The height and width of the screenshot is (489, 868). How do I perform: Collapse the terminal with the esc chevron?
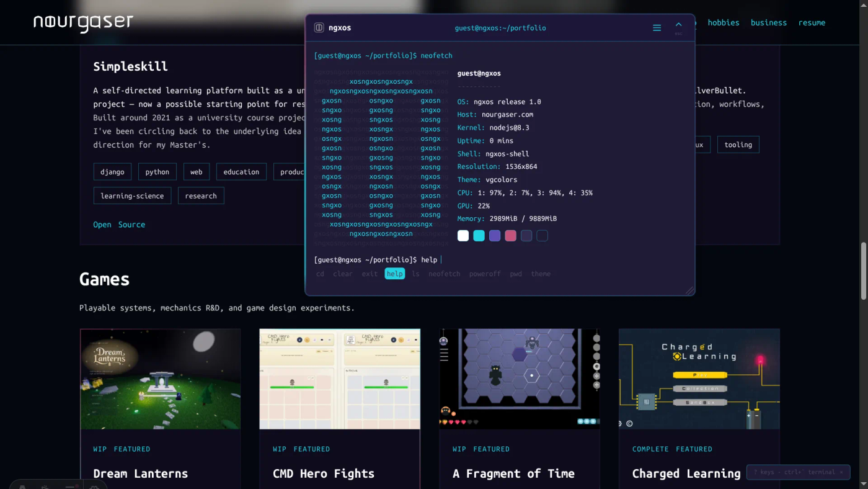click(678, 27)
